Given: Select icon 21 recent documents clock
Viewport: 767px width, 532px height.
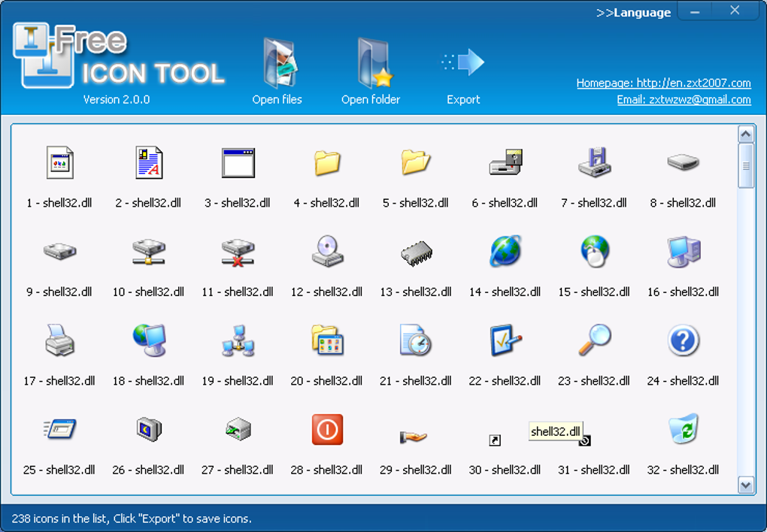Looking at the screenshot, I should pyautogui.click(x=416, y=340).
